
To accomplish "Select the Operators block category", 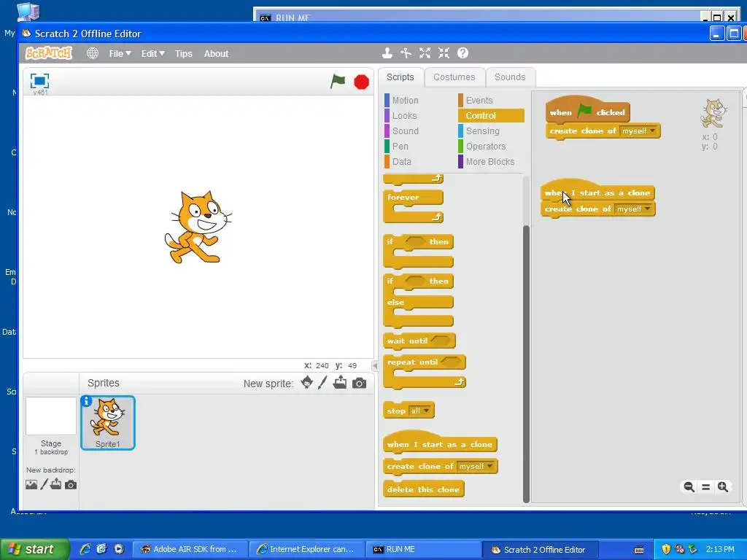I will (485, 146).
